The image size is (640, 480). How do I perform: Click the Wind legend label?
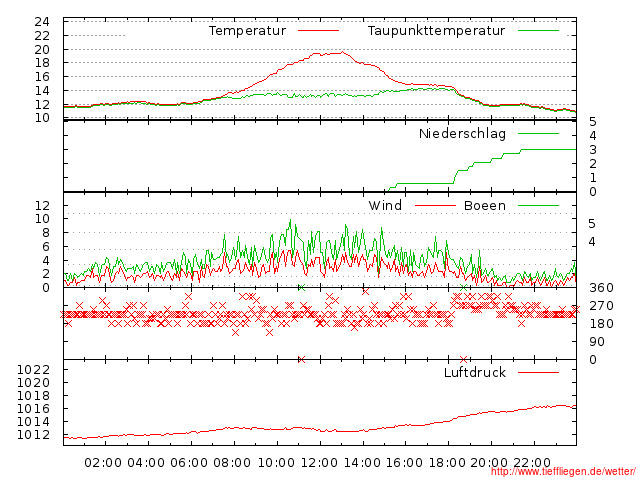[385, 205]
